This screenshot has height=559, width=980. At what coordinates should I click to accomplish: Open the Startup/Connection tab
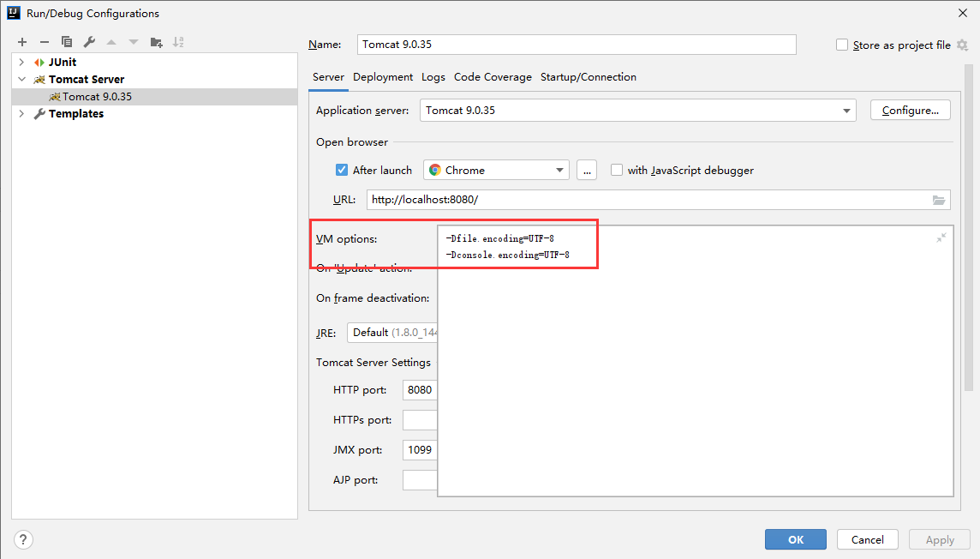tap(589, 77)
